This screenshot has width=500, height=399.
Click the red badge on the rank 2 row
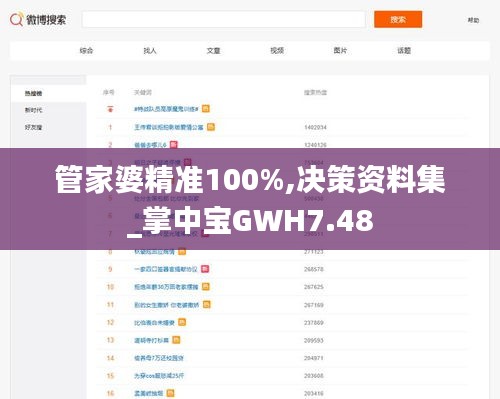(174, 145)
